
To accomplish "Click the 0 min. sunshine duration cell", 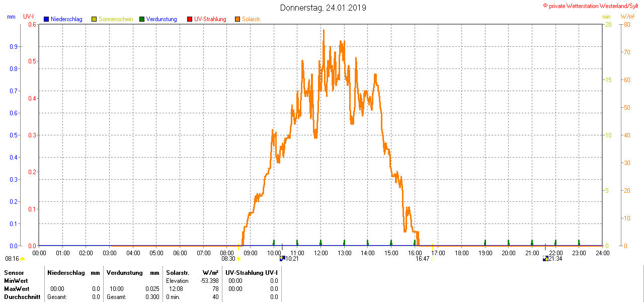I will 173,297.
